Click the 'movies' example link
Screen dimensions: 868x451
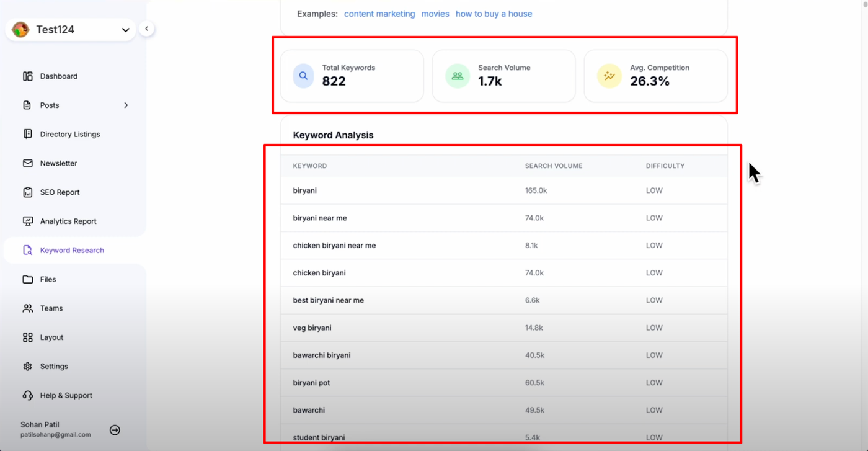click(435, 14)
